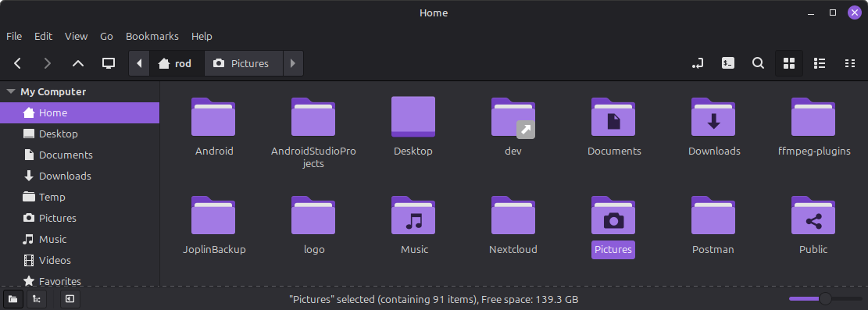Open the Bookmarks menu

coord(152,36)
